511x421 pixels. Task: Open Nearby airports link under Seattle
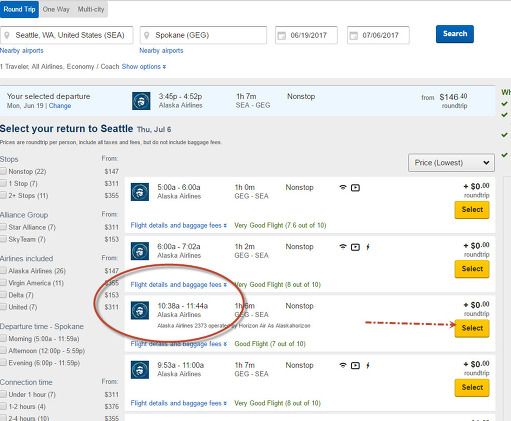pos(22,51)
